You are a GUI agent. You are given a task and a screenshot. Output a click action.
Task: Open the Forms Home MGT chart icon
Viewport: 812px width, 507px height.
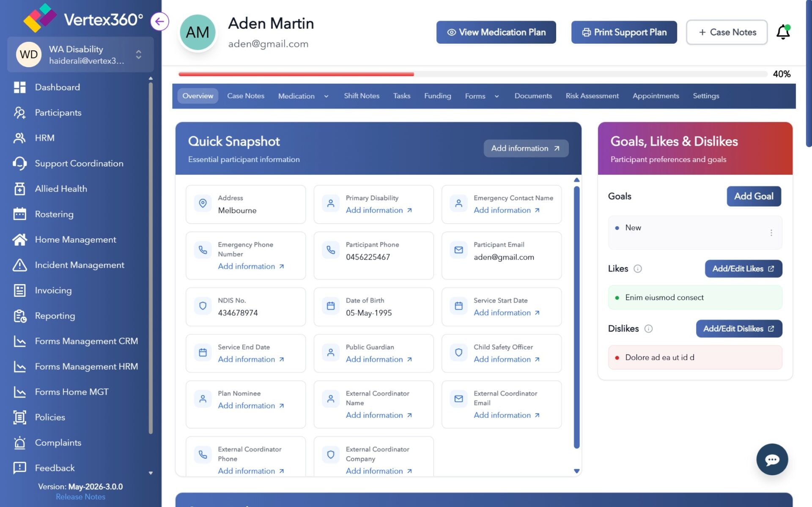(x=20, y=392)
